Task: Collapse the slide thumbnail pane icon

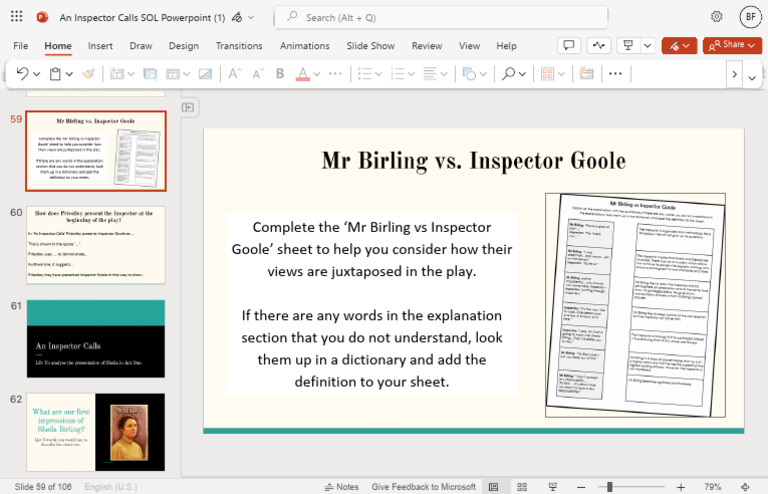Action: (x=188, y=107)
